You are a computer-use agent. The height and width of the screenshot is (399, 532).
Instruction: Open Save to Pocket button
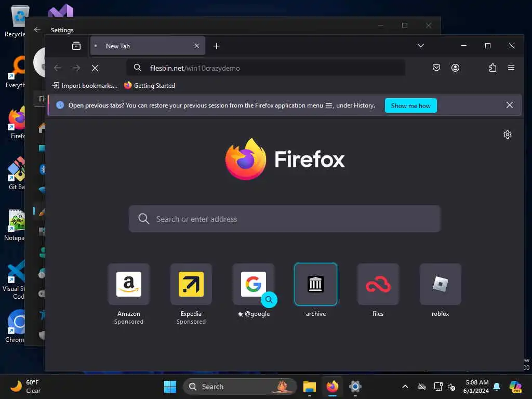point(436,68)
